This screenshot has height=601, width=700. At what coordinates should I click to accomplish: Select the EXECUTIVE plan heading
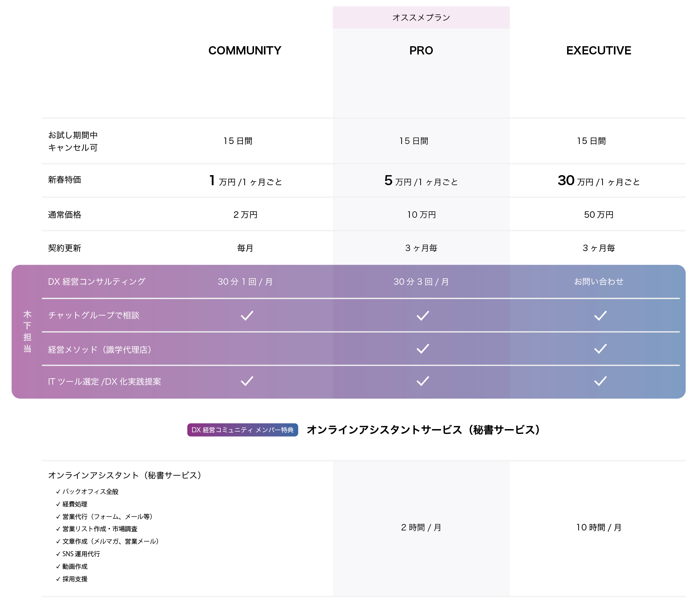coord(599,51)
